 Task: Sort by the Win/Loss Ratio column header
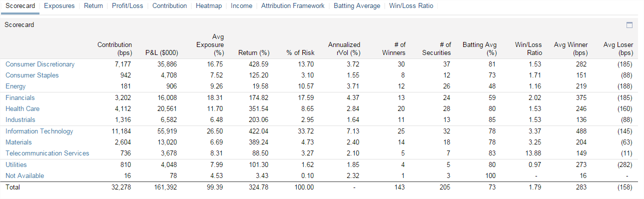pos(528,48)
